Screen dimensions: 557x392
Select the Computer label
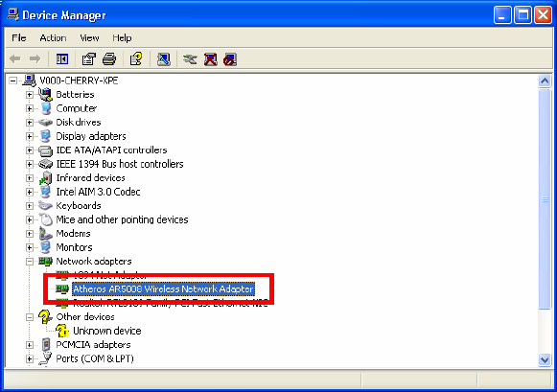coord(77,108)
